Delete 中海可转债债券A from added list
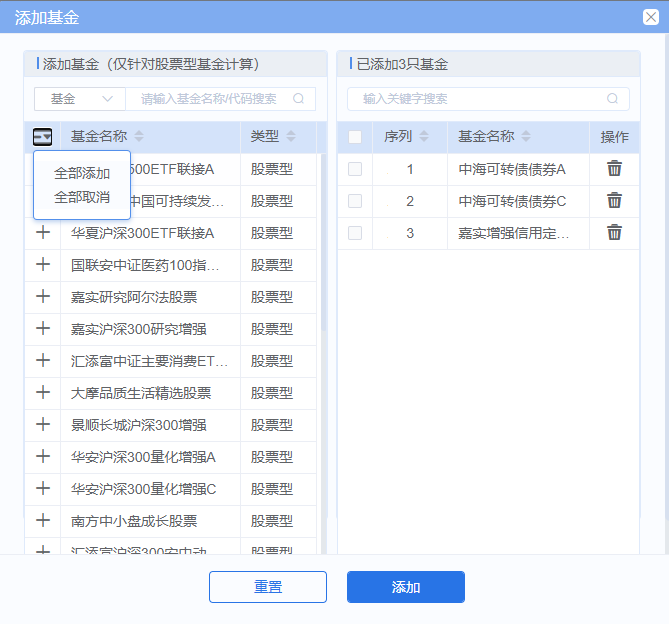Image resolution: width=669 pixels, height=624 pixels. [x=614, y=169]
